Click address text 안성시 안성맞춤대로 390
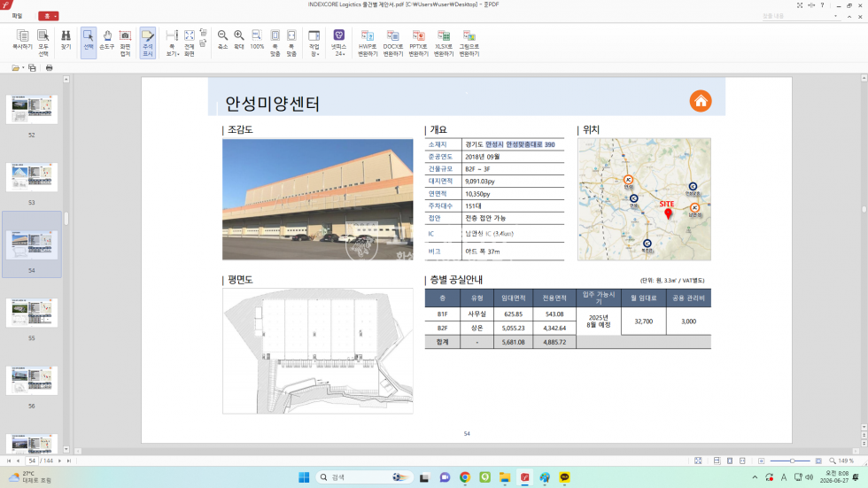The width and height of the screenshot is (868, 488). coord(520,144)
